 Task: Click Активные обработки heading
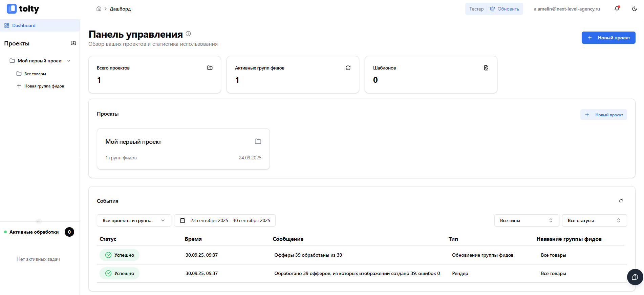click(x=34, y=232)
